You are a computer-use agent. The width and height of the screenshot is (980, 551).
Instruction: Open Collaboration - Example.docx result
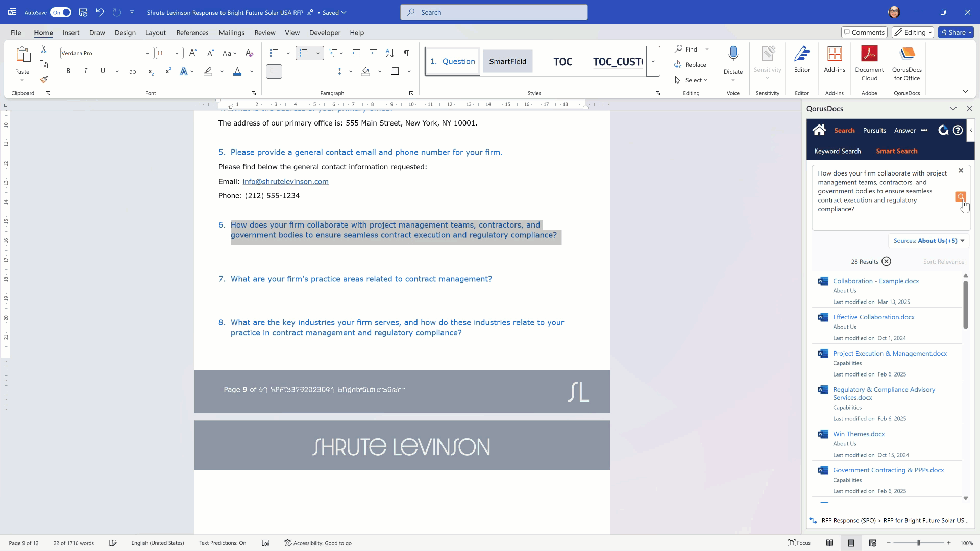tap(876, 281)
